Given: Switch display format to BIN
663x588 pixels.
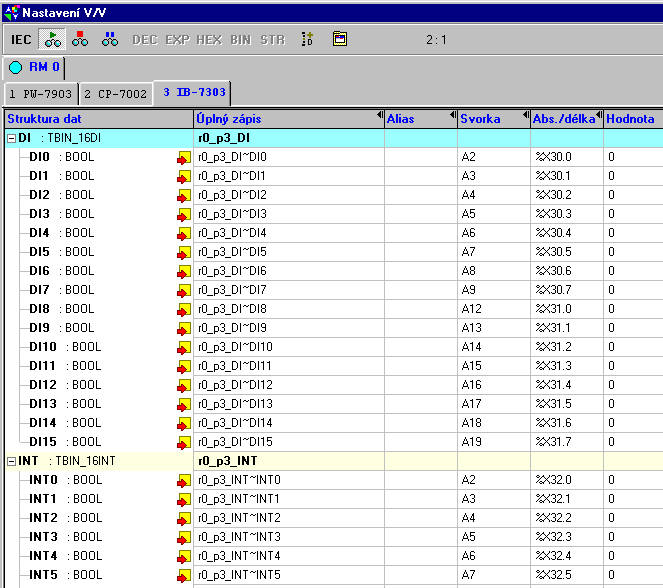Looking at the screenshot, I should [x=241, y=40].
